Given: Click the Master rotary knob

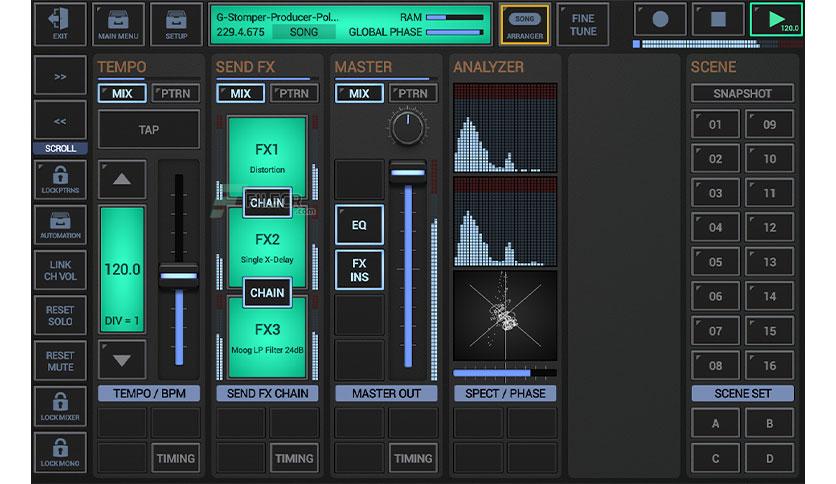Looking at the screenshot, I should click(x=408, y=127).
